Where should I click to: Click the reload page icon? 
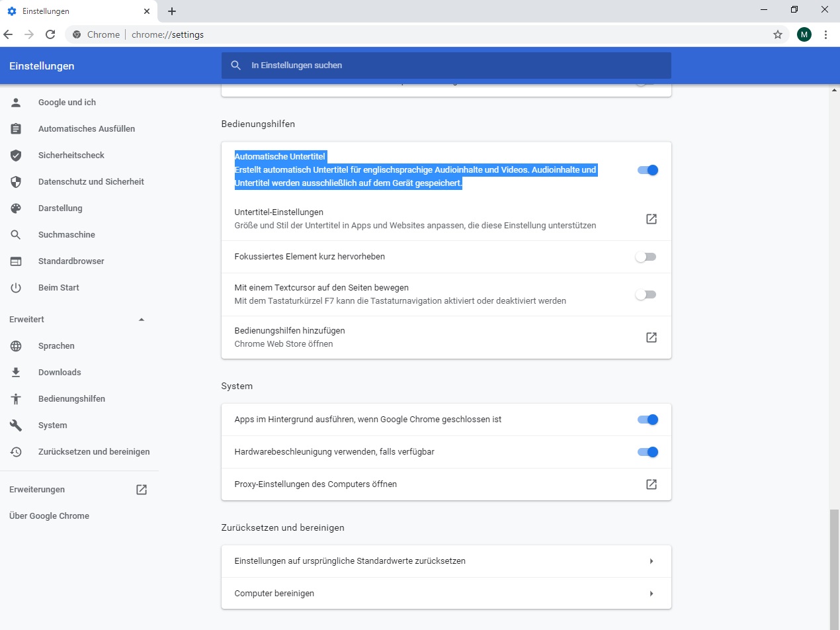50,34
